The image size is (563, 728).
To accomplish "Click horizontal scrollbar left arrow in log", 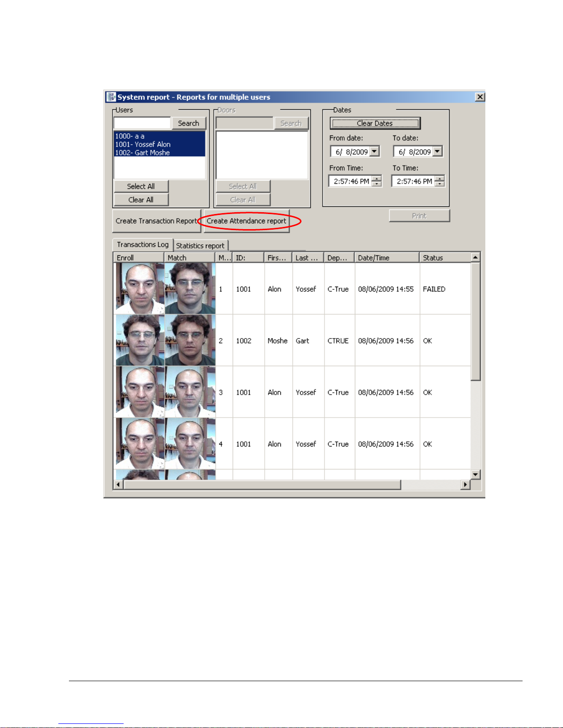I will click(119, 485).
